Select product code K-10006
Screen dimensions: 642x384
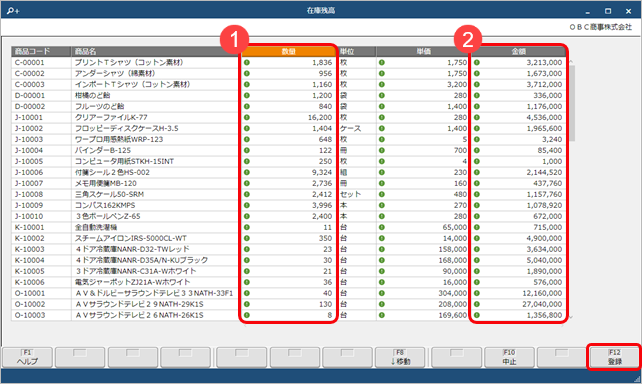[x=29, y=282]
